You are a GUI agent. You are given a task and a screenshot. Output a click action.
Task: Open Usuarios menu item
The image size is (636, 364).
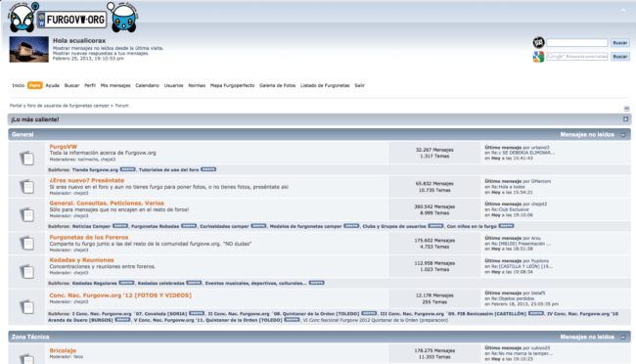pos(173,85)
